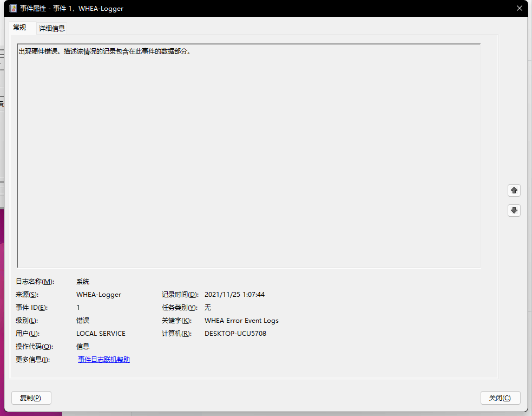Click the 关键字(K) label
Image resolution: width=532 pixels, height=416 pixels.
click(x=177, y=321)
